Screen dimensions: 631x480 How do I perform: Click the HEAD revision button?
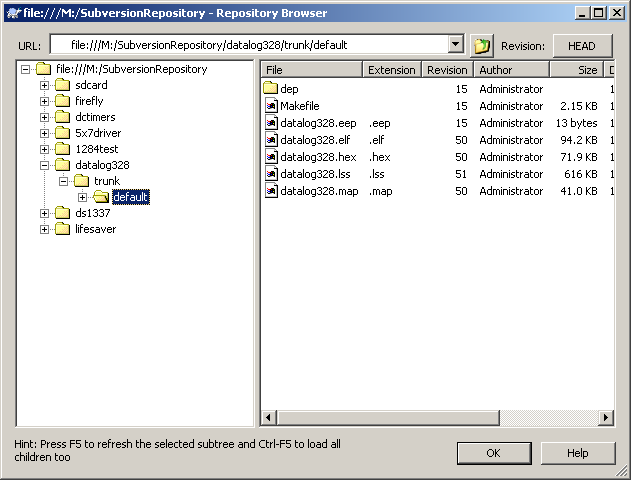[x=581, y=46]
